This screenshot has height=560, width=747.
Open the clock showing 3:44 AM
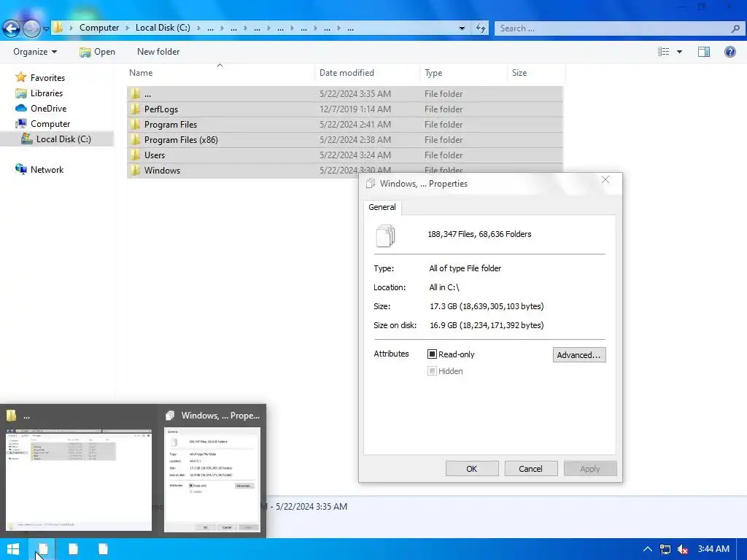coord(713,549)
